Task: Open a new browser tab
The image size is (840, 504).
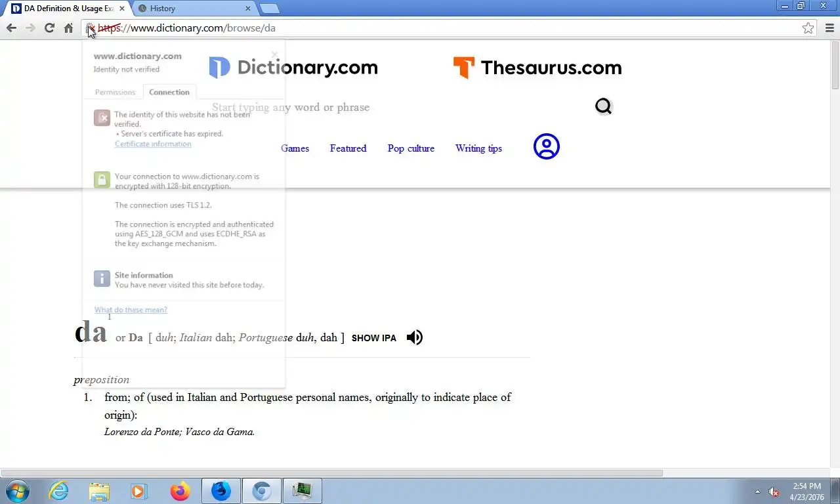Action: (x=269, y=9)
